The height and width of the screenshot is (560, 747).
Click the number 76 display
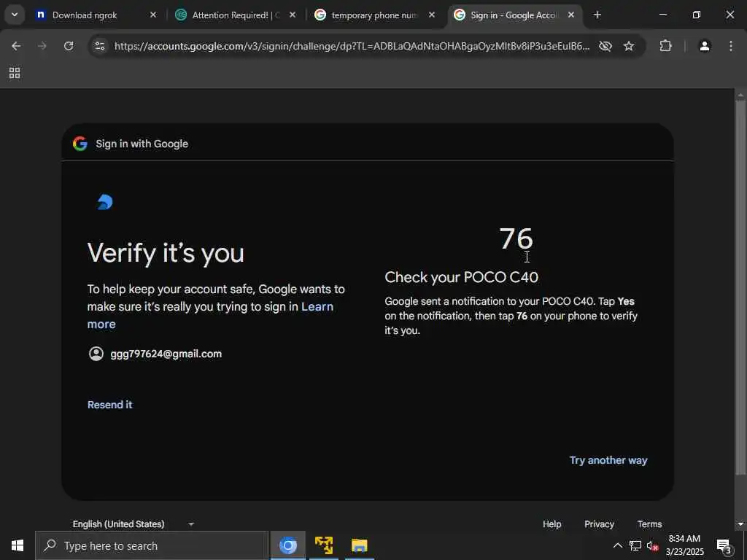(x=516, y=238)
